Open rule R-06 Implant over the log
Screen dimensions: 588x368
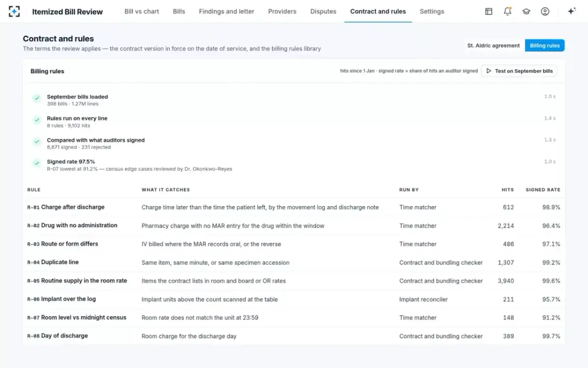pos(61,299)
